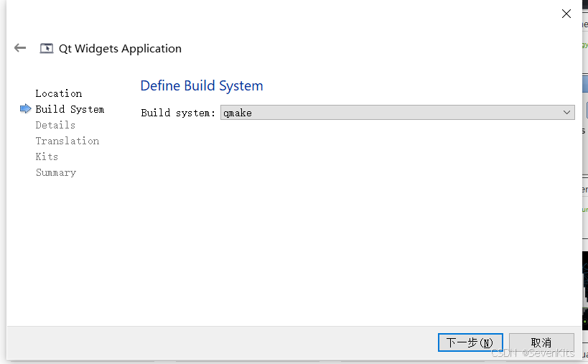Click the Define Build System heading

pos(202,86)
